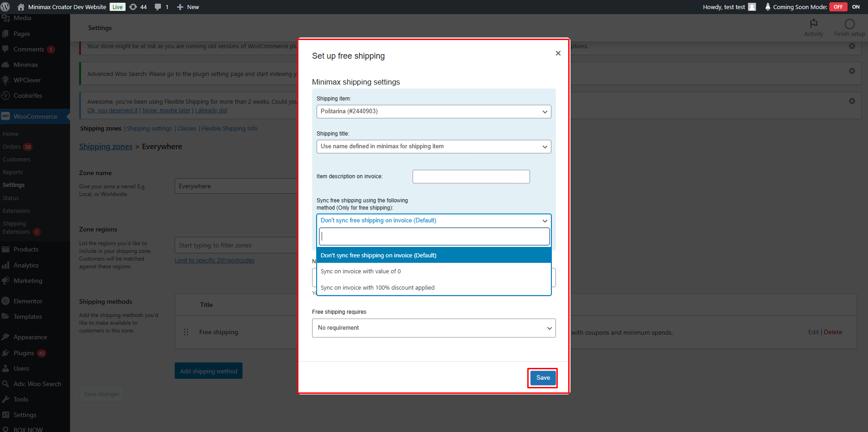Image resolution: width=868 pixels, height=432 pixels.
Task: Select Don't sync free shipping option
Action: pos(378,256)
